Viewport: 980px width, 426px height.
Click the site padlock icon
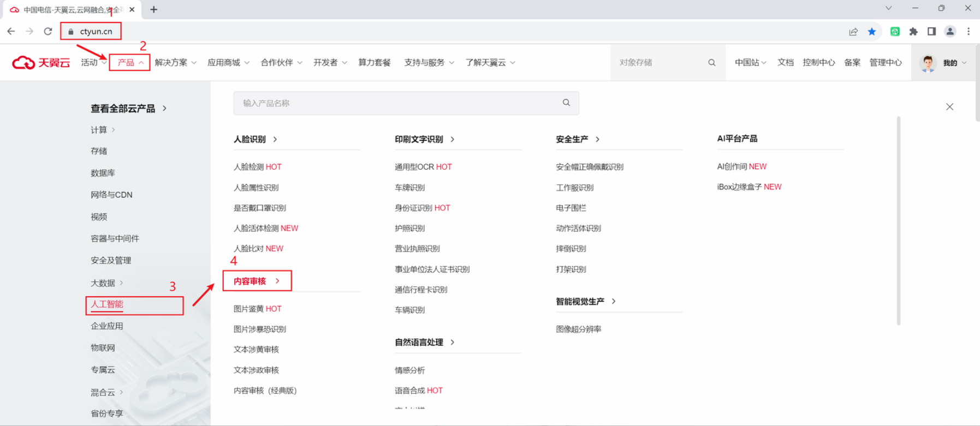tap(71, 32)
